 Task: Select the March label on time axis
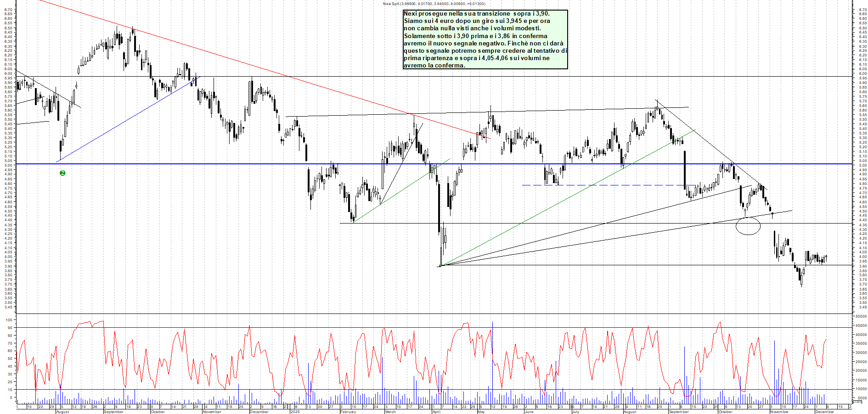click(x=390, y=412)
